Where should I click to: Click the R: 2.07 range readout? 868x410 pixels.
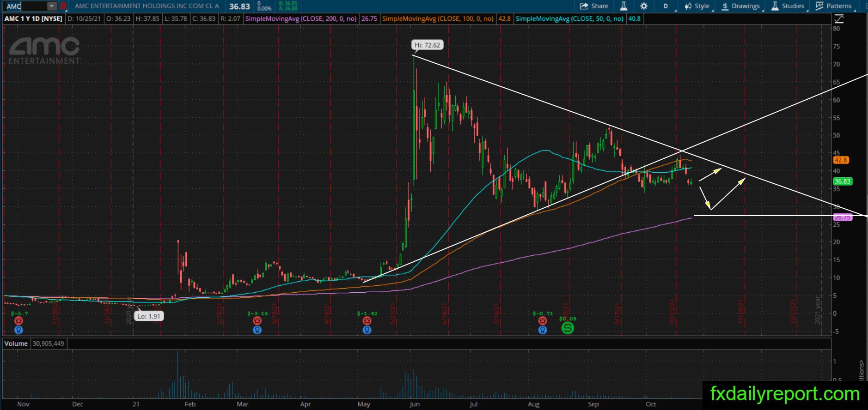230,19
